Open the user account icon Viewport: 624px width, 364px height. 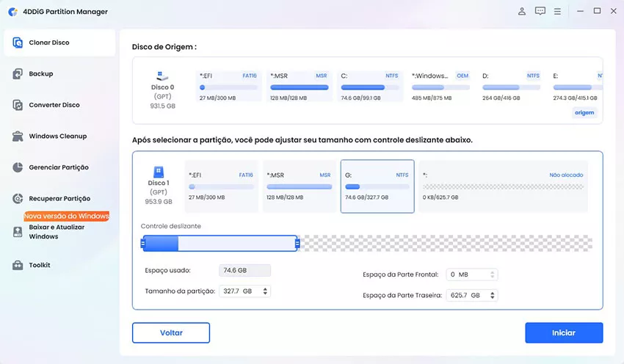click(522, 11)
